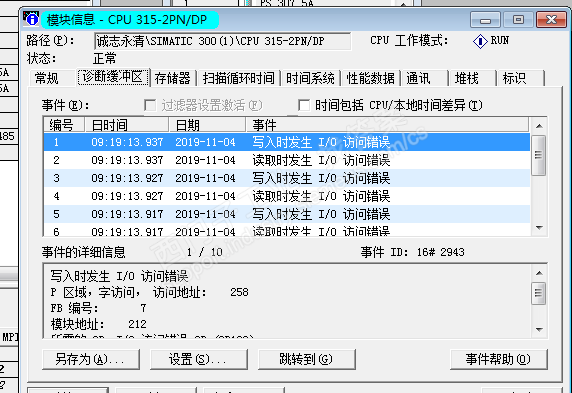
Task: Click the event list scrollbar thumb
Action: (538, 155)
